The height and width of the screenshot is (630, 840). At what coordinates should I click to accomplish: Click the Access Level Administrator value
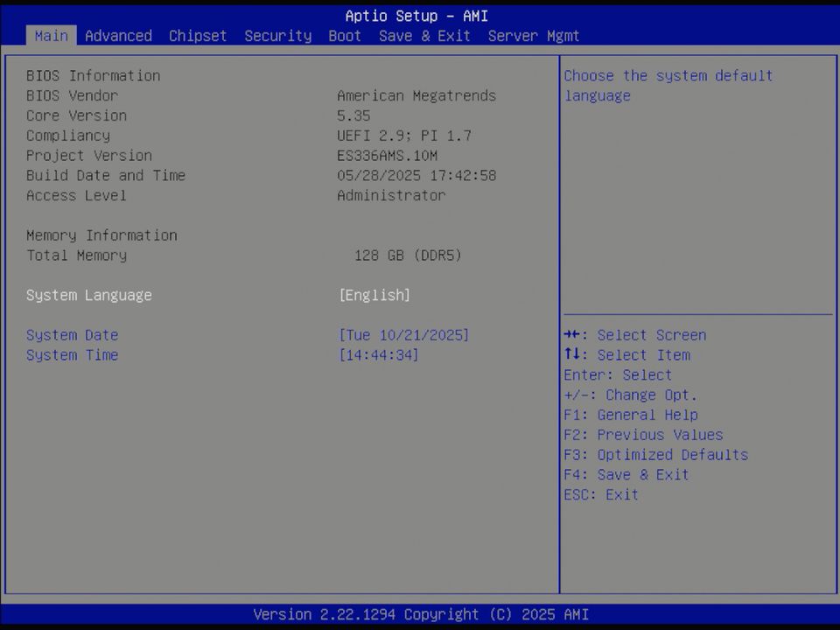(390, 195)
